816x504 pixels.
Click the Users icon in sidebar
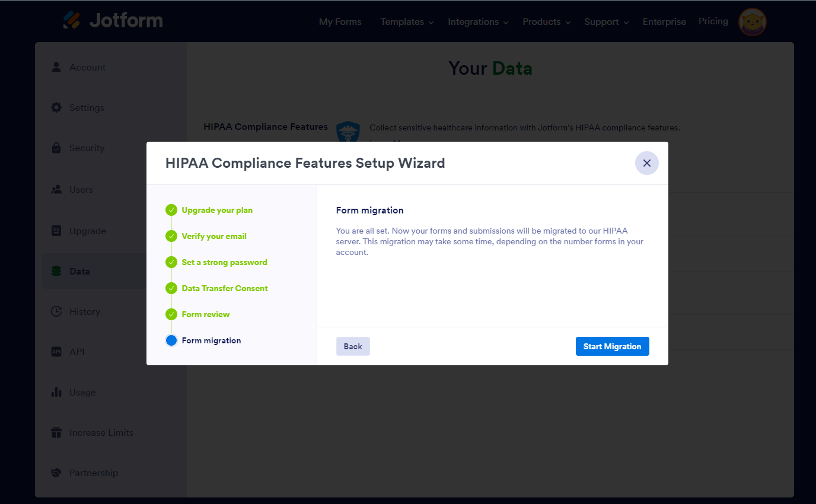point(56,190)
